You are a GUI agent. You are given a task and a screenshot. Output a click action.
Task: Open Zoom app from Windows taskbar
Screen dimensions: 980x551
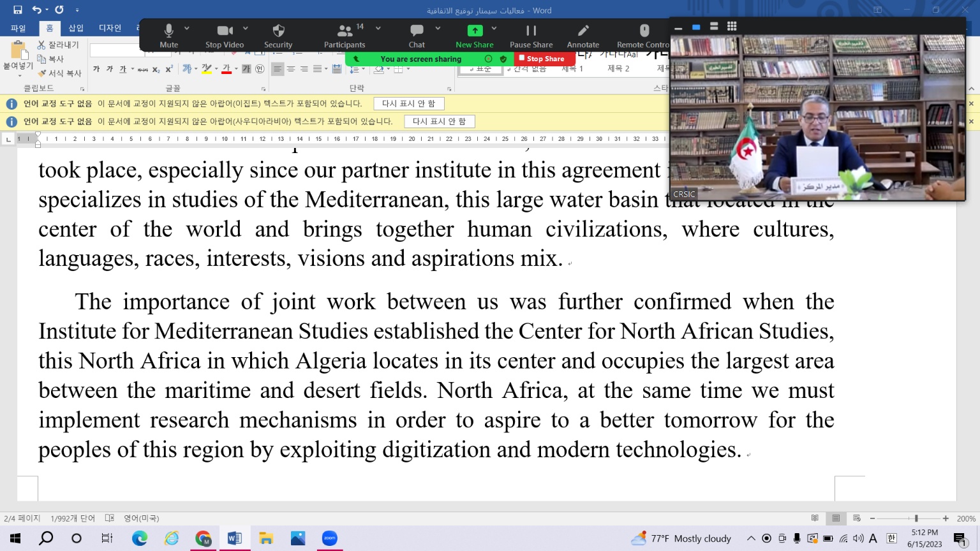point(329,538)
